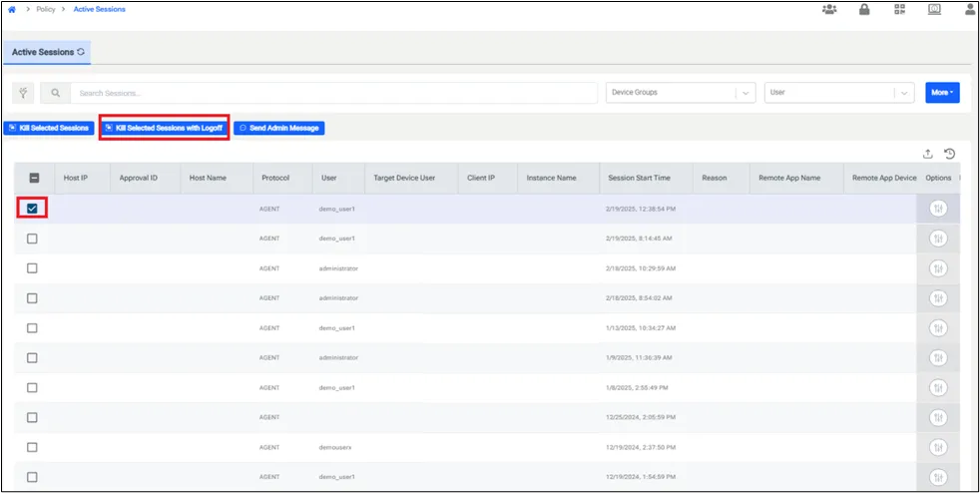Open the Device Groups dropdown

[x=681, y=93]
